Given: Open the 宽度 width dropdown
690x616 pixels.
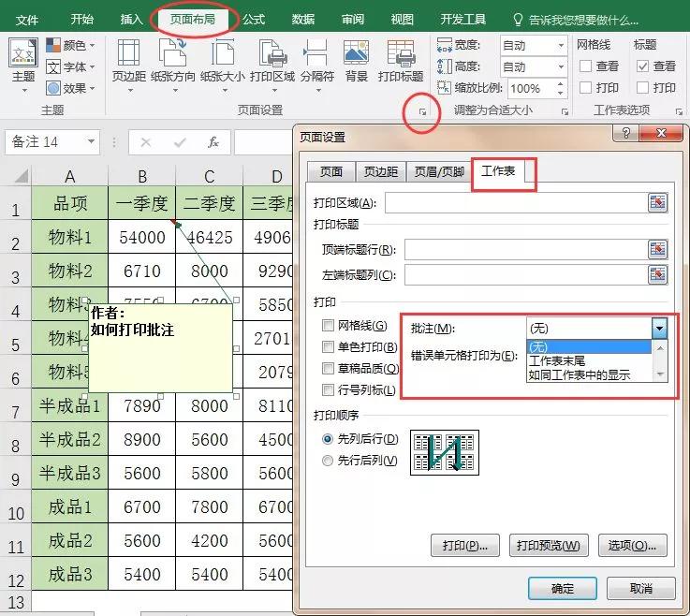Looking at the screenshot, I should (x=561, y=45).
